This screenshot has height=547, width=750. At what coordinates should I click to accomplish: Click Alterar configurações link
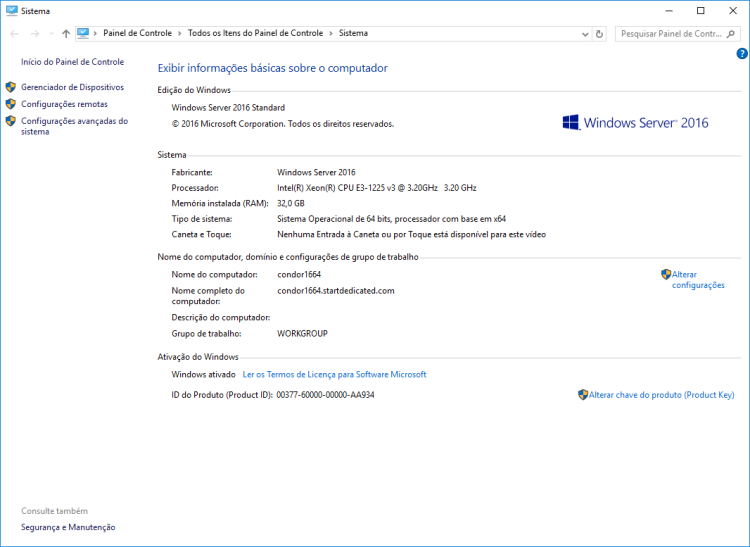point(698,280)
